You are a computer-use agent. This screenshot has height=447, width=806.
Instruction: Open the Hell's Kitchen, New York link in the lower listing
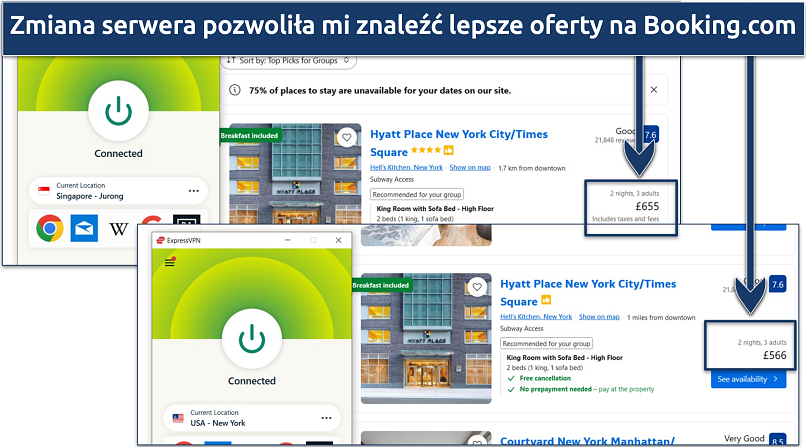click(536, 317)
